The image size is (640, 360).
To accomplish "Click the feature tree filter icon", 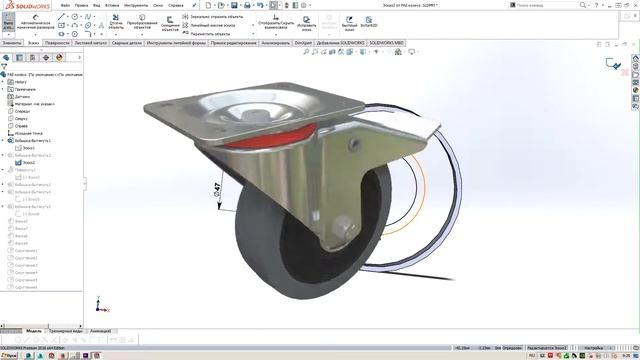I will coord(4,66).
